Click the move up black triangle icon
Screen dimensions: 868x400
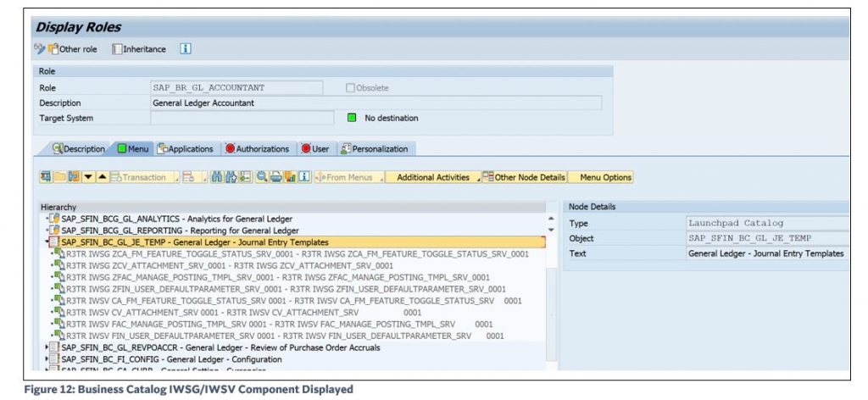pos(103,177)
